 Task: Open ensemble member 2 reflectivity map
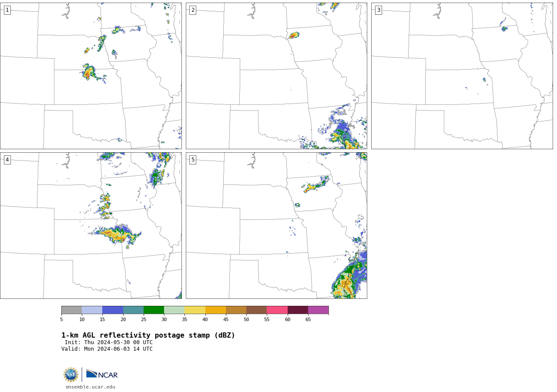[x=276, y=76]
